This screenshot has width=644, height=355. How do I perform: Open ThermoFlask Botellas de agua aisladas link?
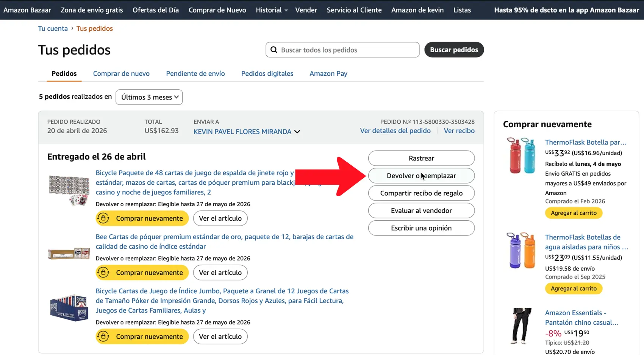(587, 242)
